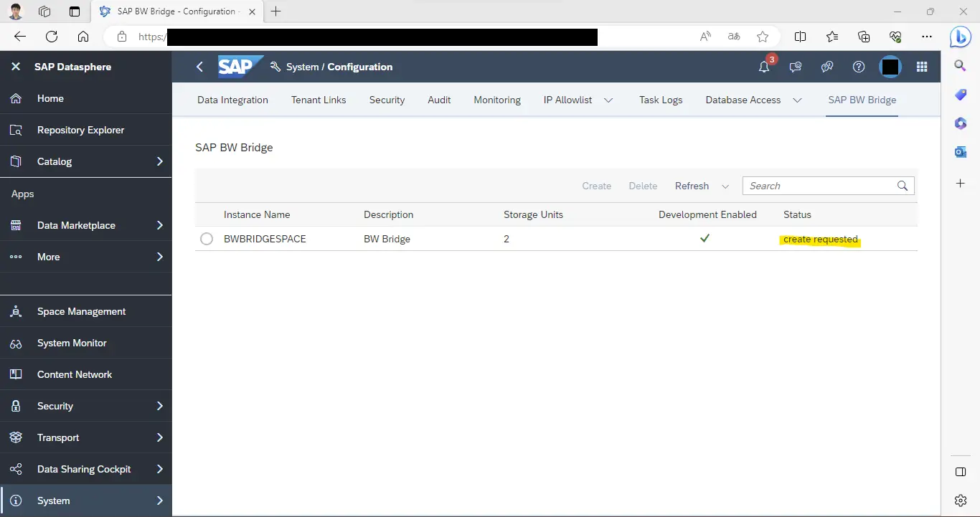Click the Create button
Viewport: 980px width, 517px height.
(597, 186)
